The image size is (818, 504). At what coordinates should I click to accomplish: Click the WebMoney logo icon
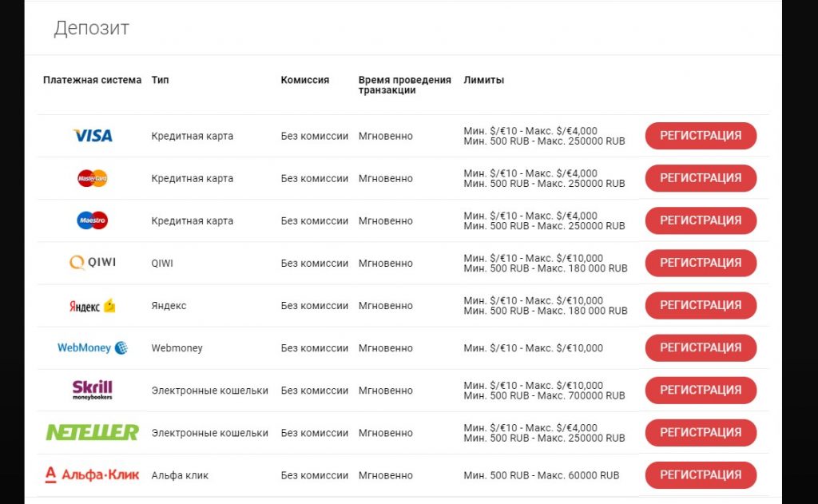(x=93, y=347)
